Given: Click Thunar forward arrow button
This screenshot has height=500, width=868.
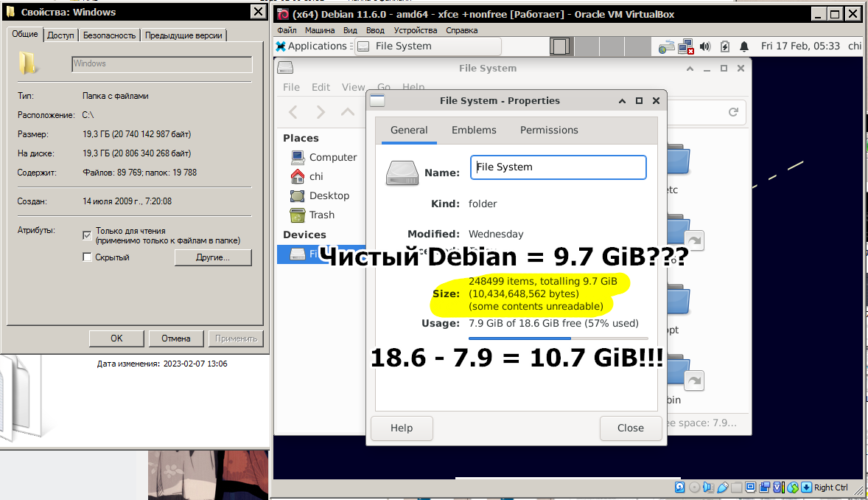Looking at the screenshot, I should (x=321, y=112).
